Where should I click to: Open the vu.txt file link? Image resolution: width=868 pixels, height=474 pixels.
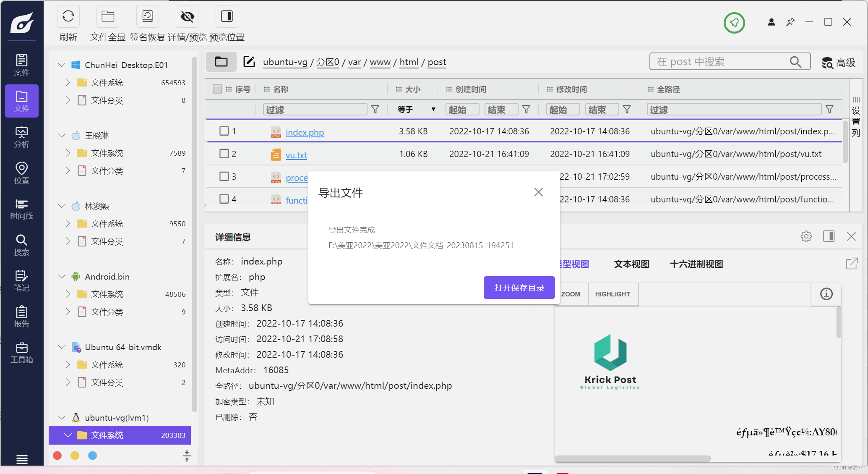coord(296,155)
